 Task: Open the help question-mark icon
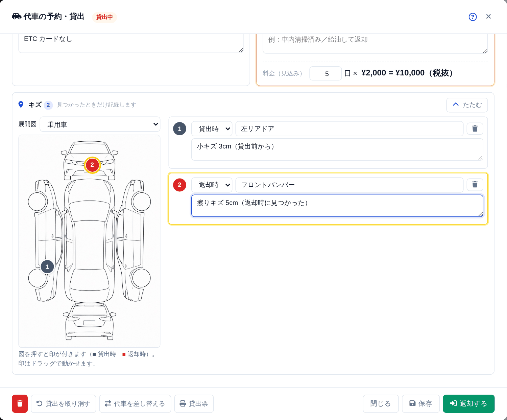coord(473,17)
